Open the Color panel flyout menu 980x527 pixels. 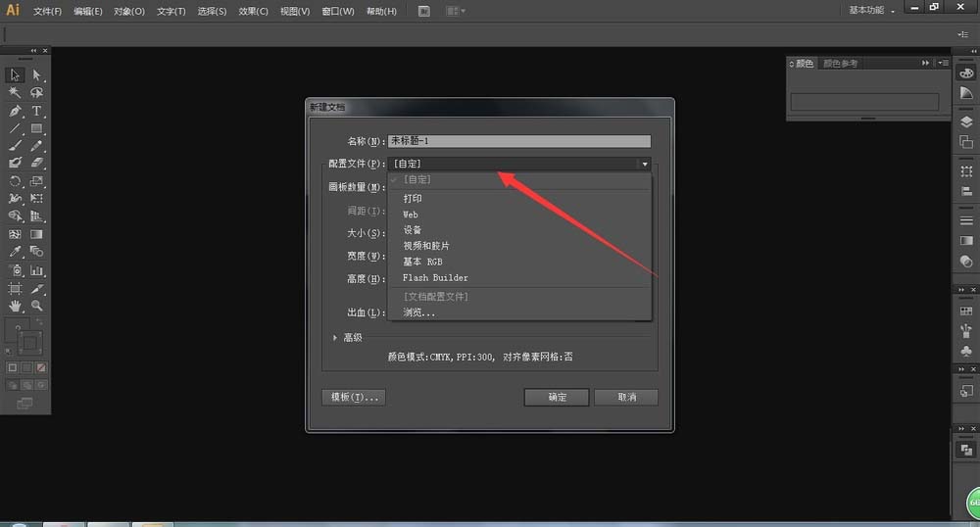[x=943, y=63]
